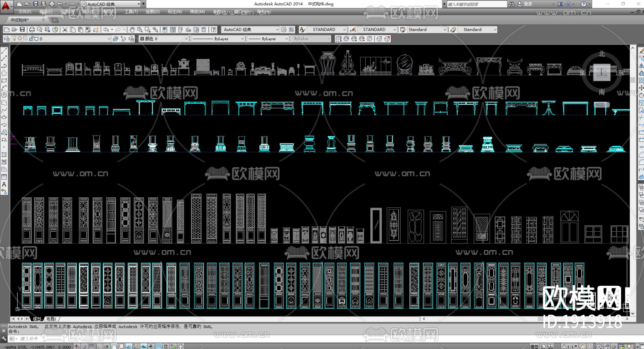Open the Help question mark toolbar icon
This screenshot has height=349, width=644.
[214, 30]
